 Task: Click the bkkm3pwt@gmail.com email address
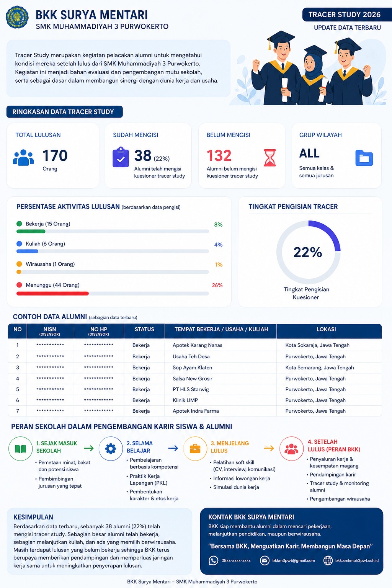tap(294, 560)
